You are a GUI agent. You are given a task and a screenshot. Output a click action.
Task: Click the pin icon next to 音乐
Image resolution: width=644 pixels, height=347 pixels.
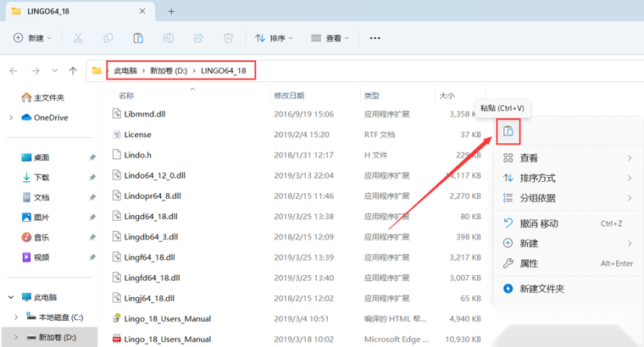tap(92, 237)
